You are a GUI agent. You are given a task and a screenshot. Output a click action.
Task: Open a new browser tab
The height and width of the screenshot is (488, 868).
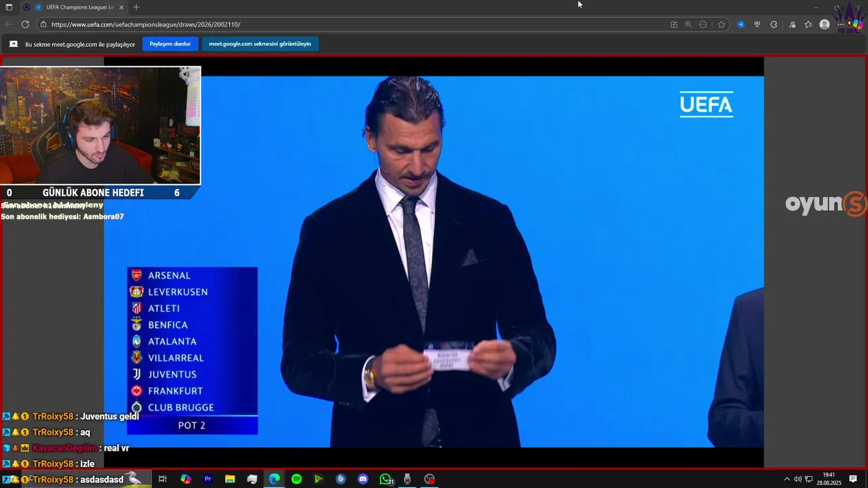click(136, 7)
